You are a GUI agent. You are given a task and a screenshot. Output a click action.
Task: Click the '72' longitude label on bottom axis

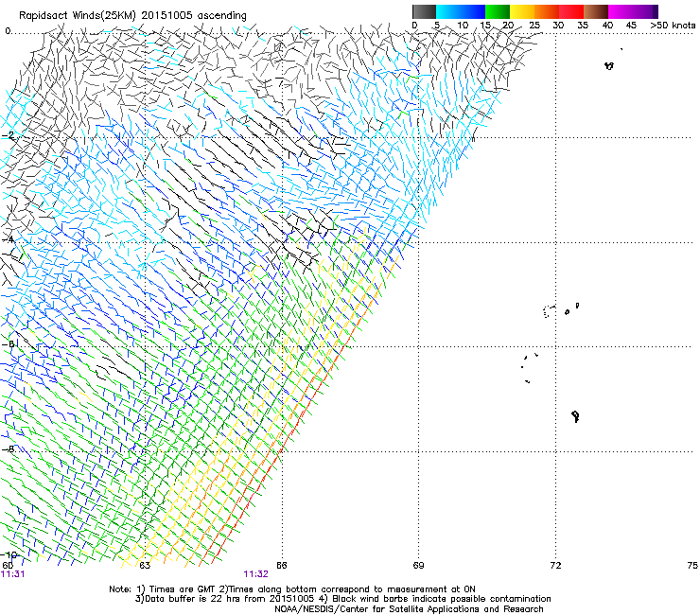point(555,566)
